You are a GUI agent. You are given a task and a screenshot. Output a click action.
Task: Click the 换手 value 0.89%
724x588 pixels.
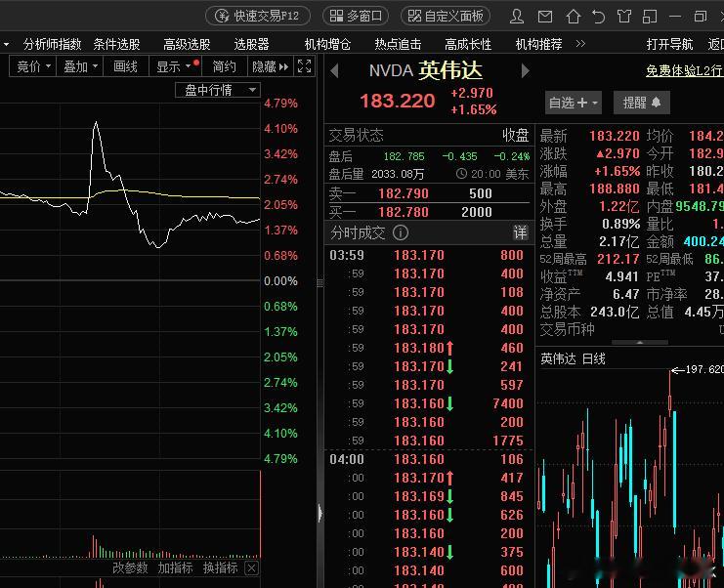[621, 224]
